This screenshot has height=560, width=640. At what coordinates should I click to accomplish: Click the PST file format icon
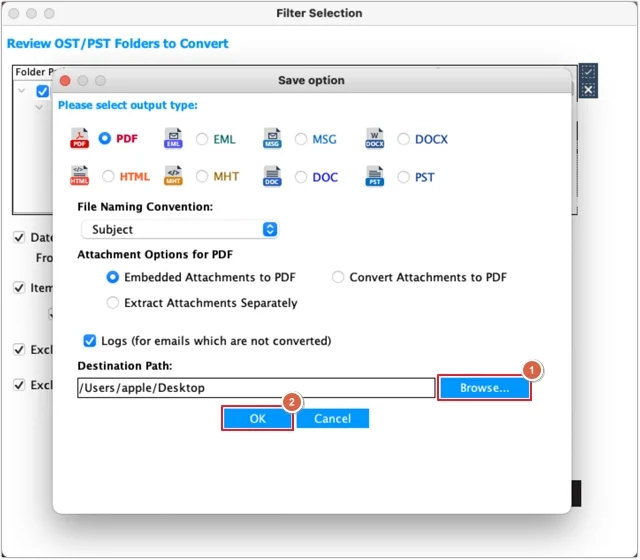click(375, 176)
